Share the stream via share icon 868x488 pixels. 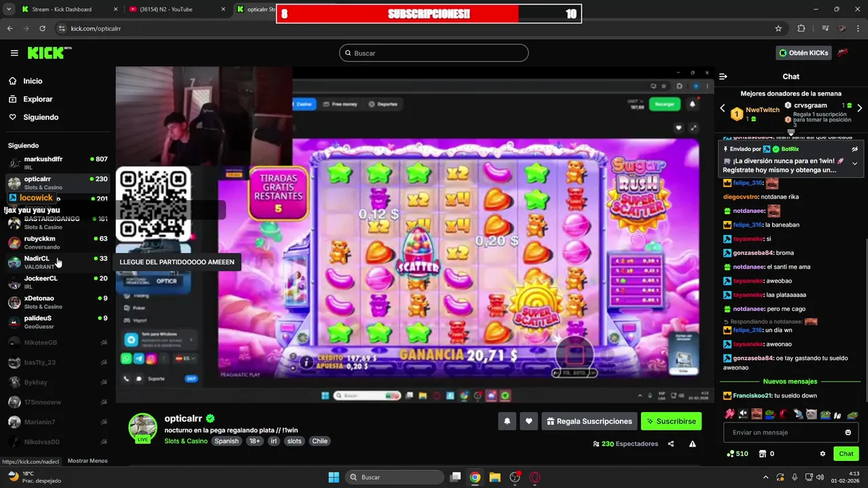click(671, 444)
